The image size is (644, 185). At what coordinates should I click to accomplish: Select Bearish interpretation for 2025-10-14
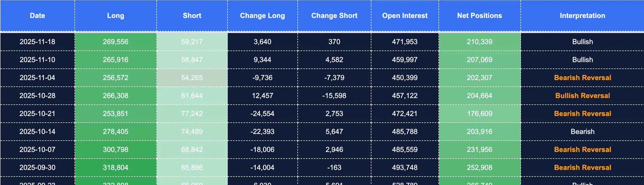[582, 132]
